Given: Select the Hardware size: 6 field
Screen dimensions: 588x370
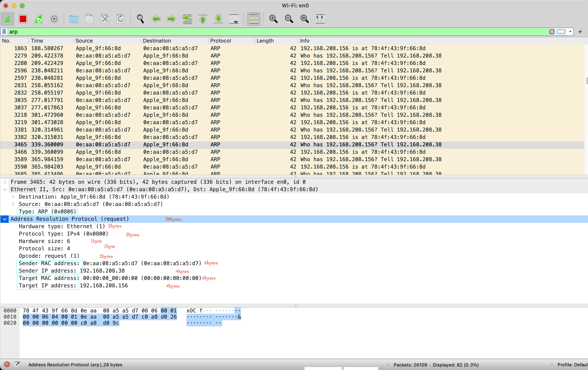Looking at the screenshot, I should pos(44,241).
